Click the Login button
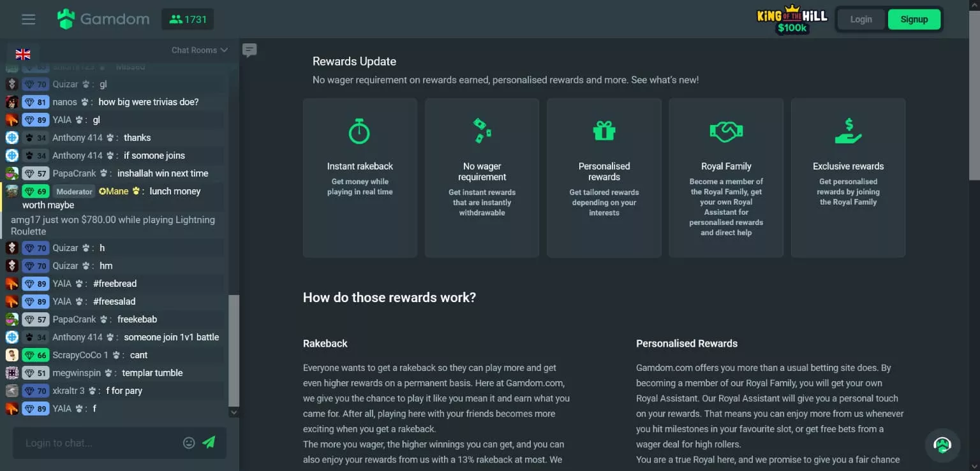The image size is (980, 471). point(861,19)
